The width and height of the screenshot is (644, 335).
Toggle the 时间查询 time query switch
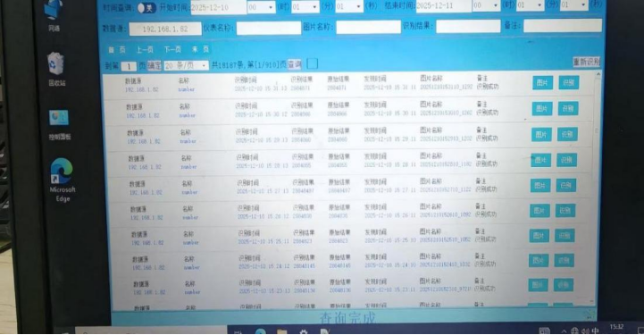(146, 7)
